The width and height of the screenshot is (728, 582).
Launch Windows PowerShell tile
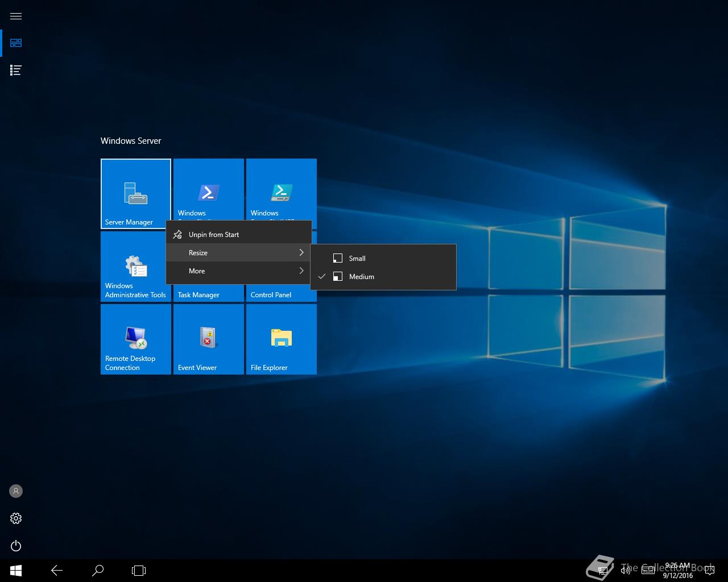209,189
